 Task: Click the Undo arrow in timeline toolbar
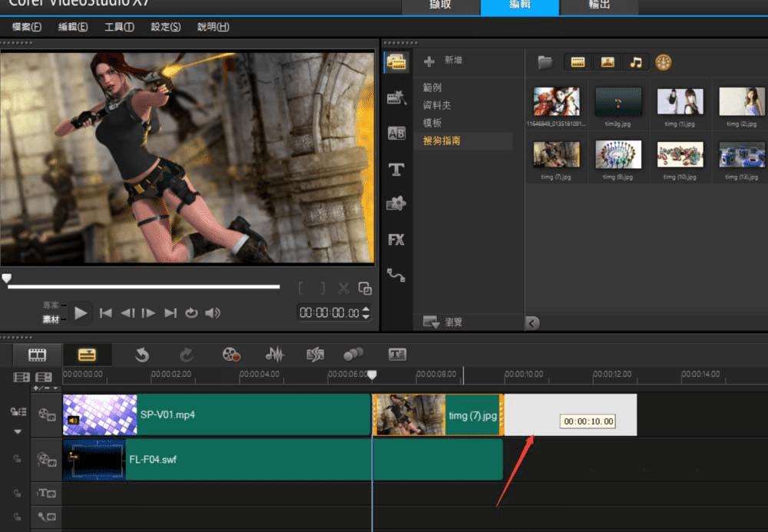tap(141, 354)
